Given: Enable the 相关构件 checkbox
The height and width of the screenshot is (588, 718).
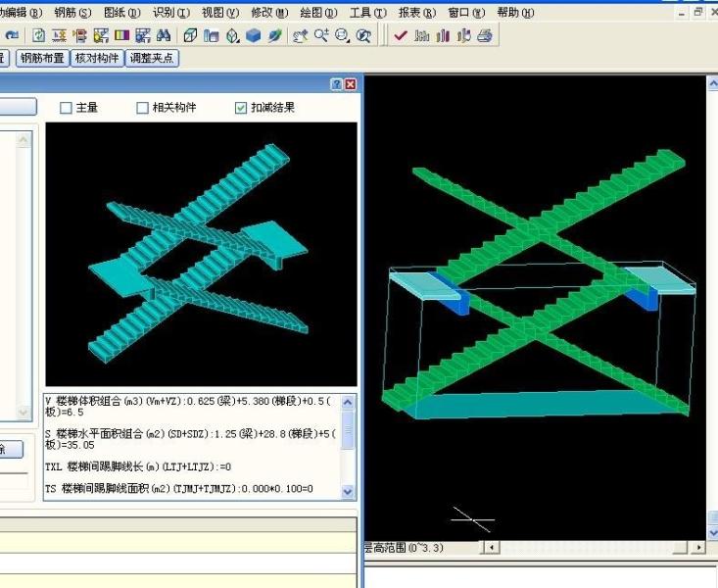Looking at the screenshot, I should click(142, 108).
